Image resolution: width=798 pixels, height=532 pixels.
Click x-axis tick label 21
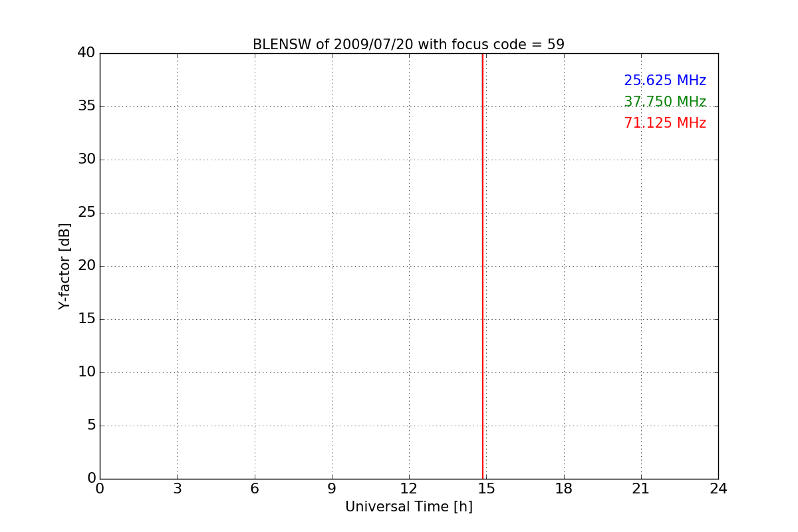641,489
